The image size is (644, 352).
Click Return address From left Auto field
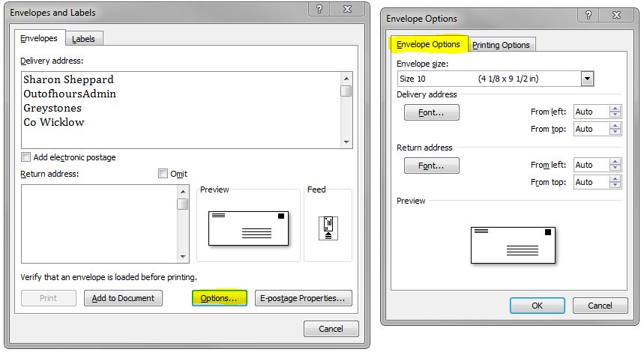[x=592, y=165]
